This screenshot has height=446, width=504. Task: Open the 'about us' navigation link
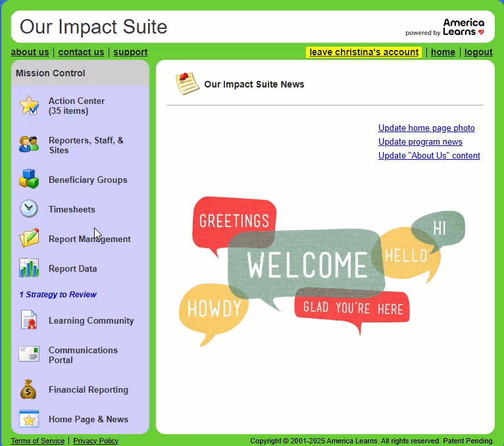(x=30, y=52)
